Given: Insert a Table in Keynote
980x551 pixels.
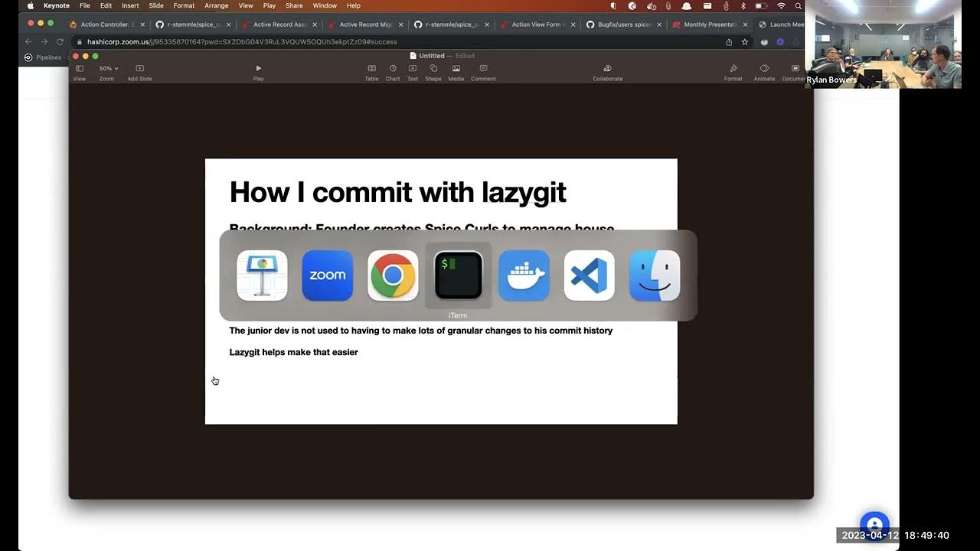Looking at the screenshot, I should coord(371,73).
